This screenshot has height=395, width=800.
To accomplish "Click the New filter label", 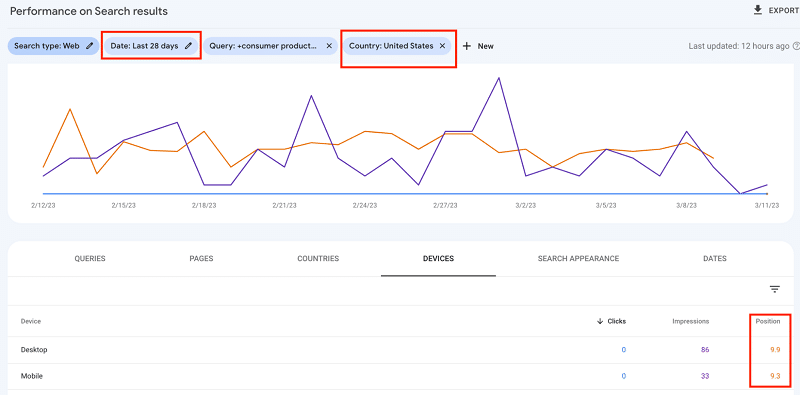I will pyautogui.click(x=486, y=46).
